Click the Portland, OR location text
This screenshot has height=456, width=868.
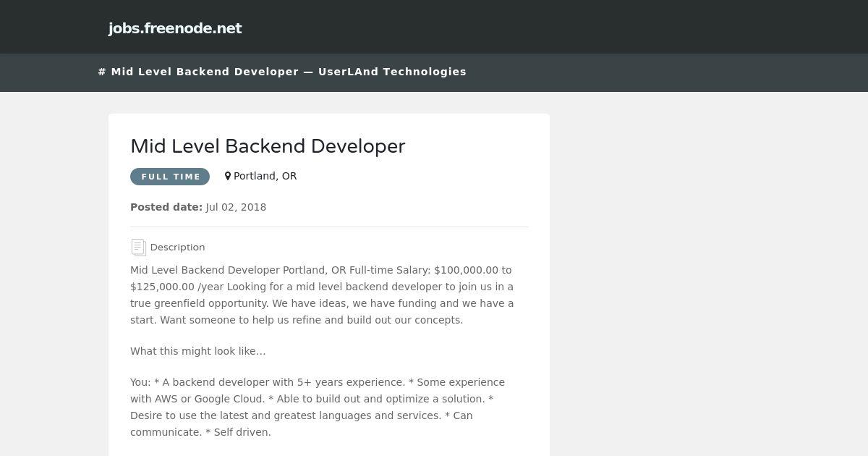coord(265,176)
